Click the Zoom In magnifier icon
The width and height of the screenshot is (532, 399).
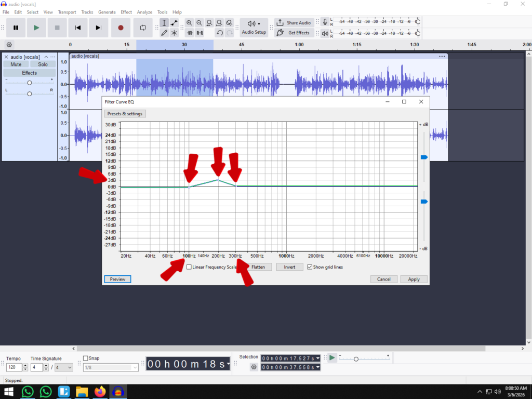tap(189, 23)
